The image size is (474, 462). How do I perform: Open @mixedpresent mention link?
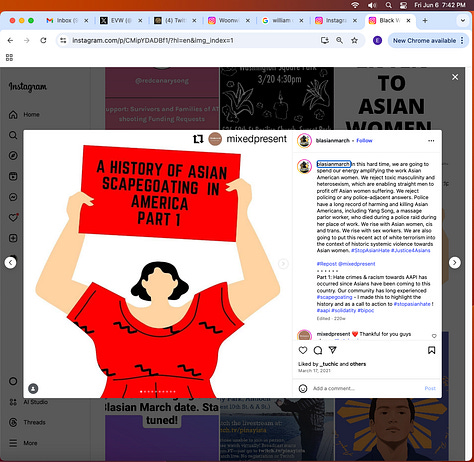(x=357, y=264)
